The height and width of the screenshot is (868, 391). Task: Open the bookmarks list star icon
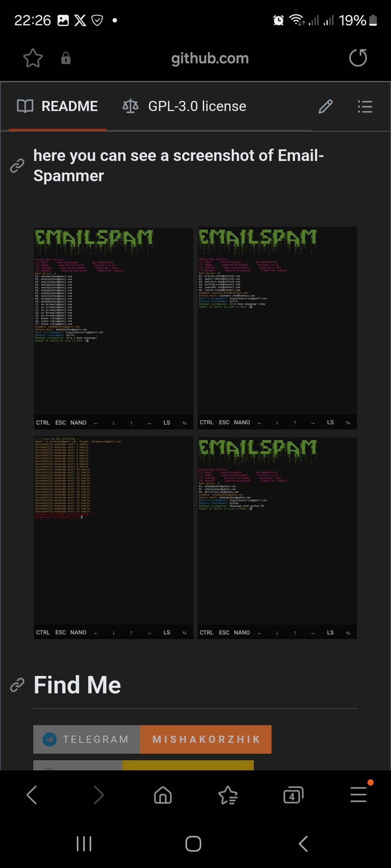(x=228, y=795)
